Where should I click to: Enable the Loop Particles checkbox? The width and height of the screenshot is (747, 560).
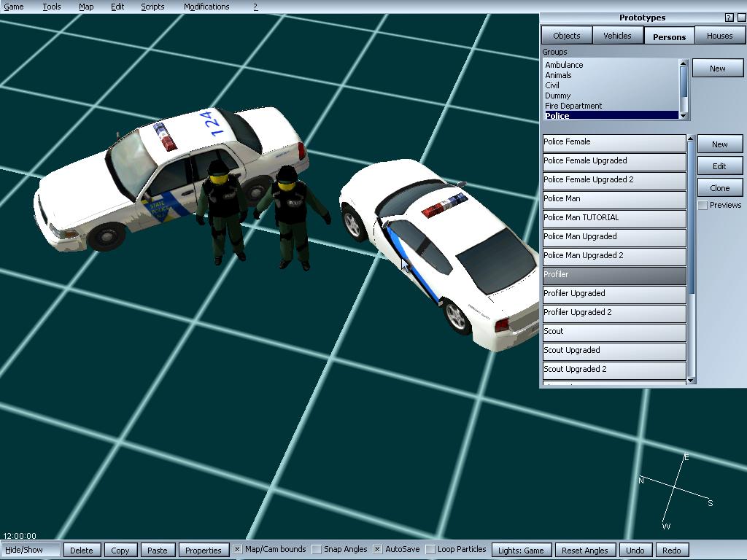point(430,550)
